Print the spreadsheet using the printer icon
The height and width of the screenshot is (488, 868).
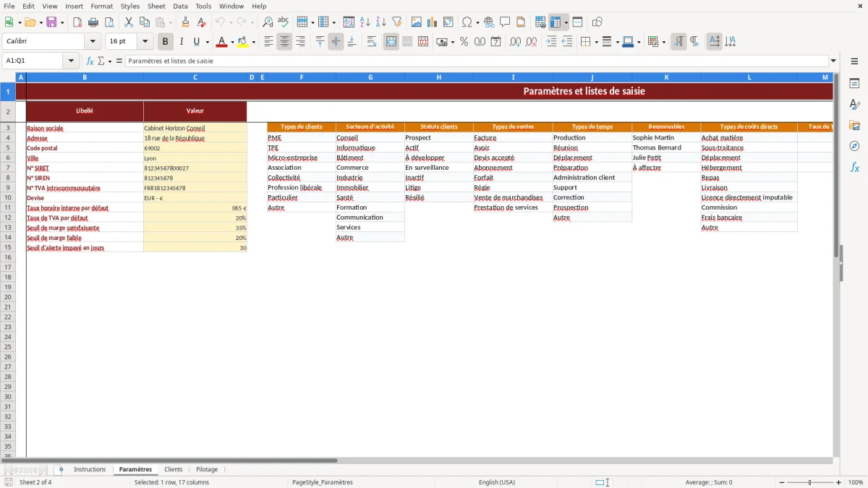click(x=93, y=22)
